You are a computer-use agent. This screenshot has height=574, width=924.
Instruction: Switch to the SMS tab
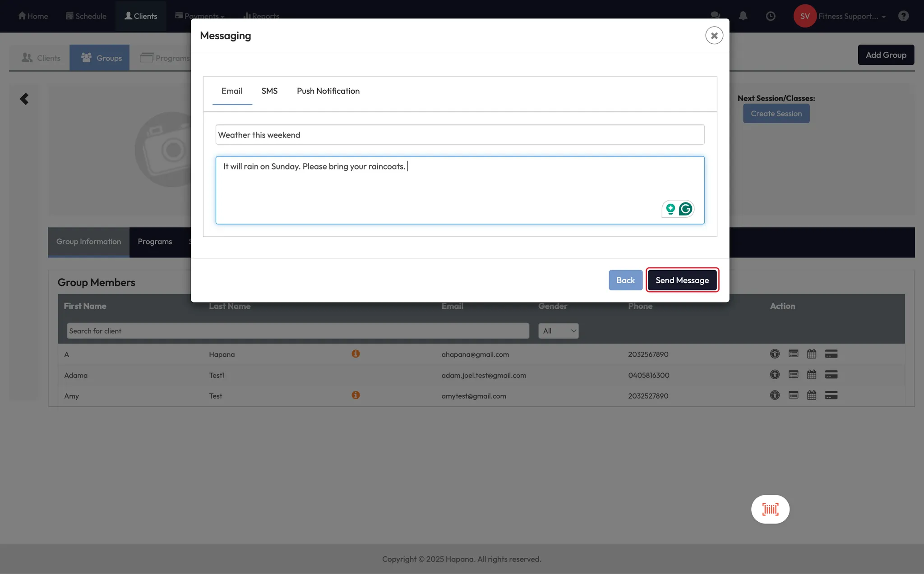[269, 91]
